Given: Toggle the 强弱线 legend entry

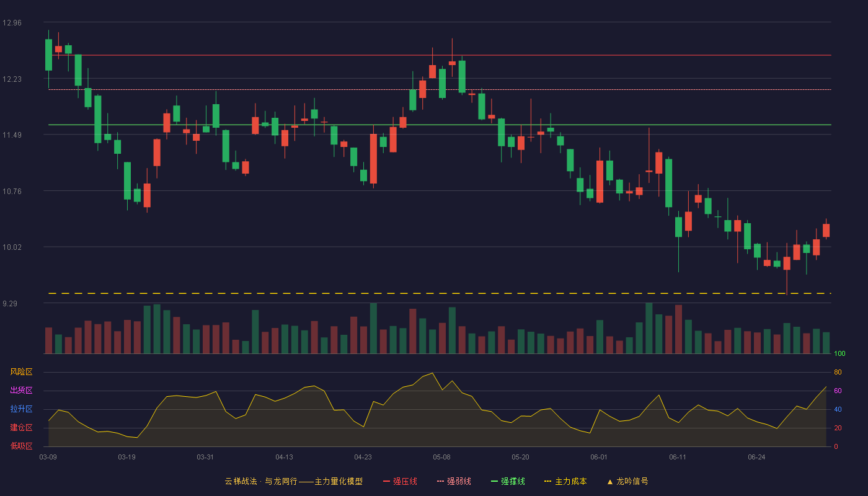Looking at the screenshot, I should (x=454, y=481).
